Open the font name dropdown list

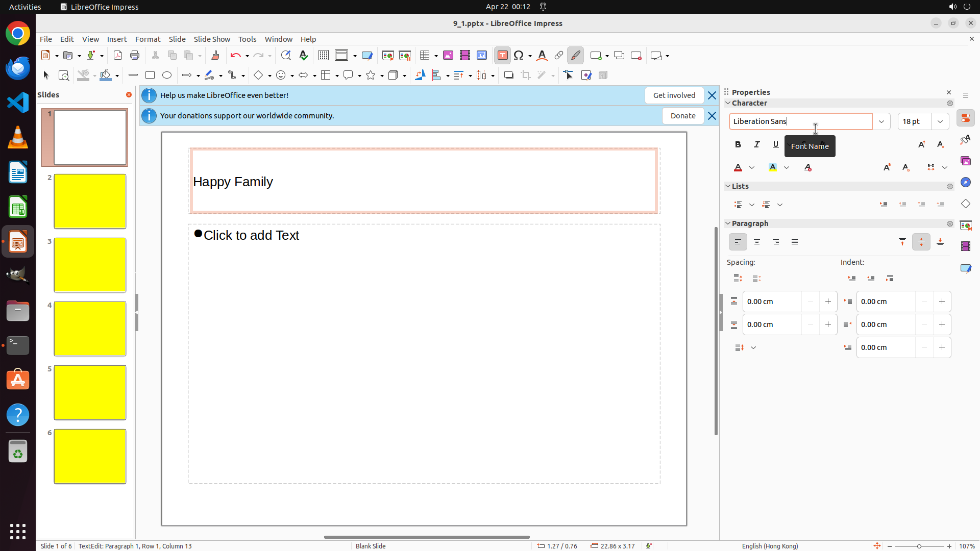[881, 121]
